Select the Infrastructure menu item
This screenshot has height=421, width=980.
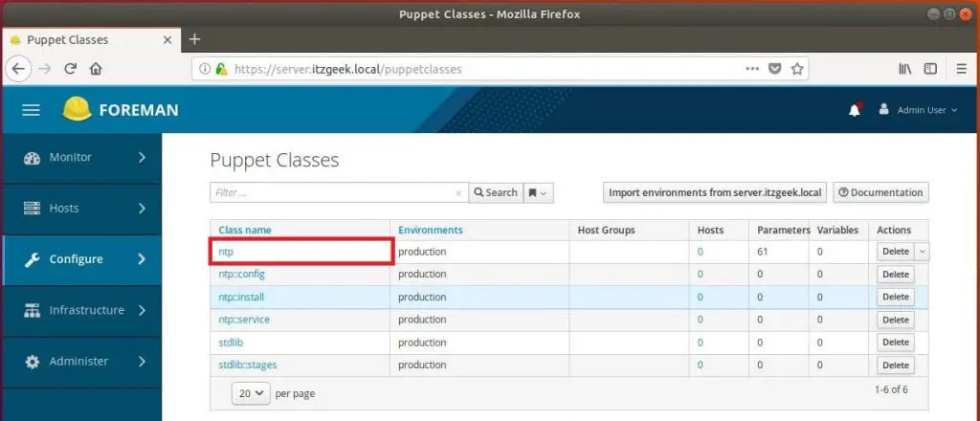pyautogui.click(x=82, y=310)
